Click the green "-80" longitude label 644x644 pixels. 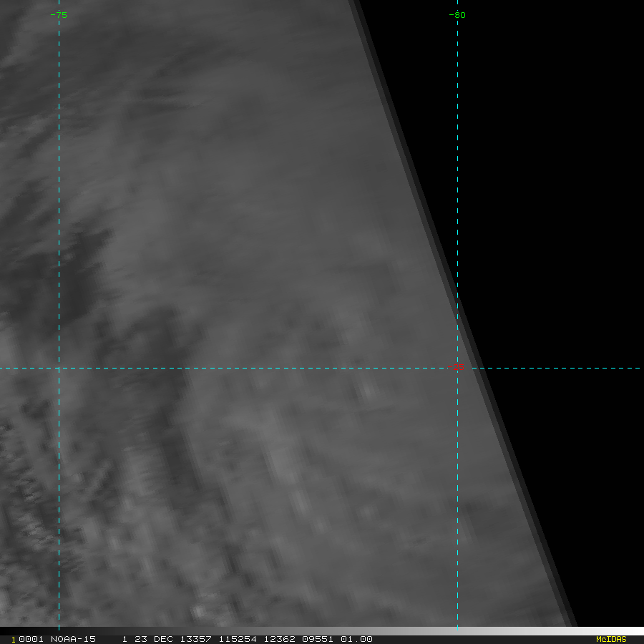click(x=457, y=15)
